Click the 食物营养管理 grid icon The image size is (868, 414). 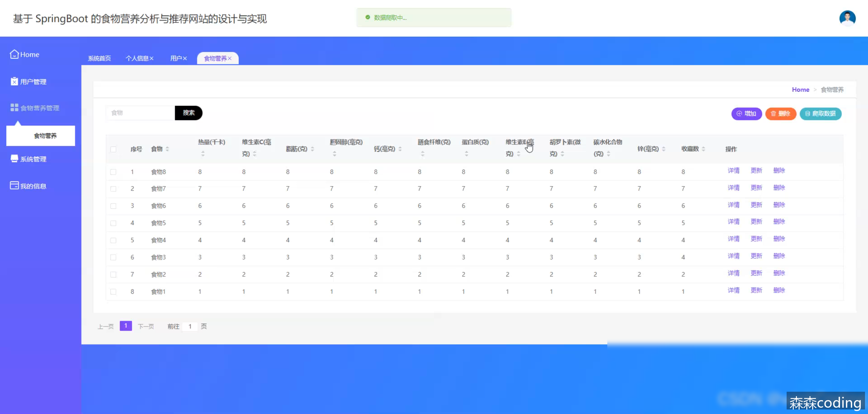click(14, 108)
